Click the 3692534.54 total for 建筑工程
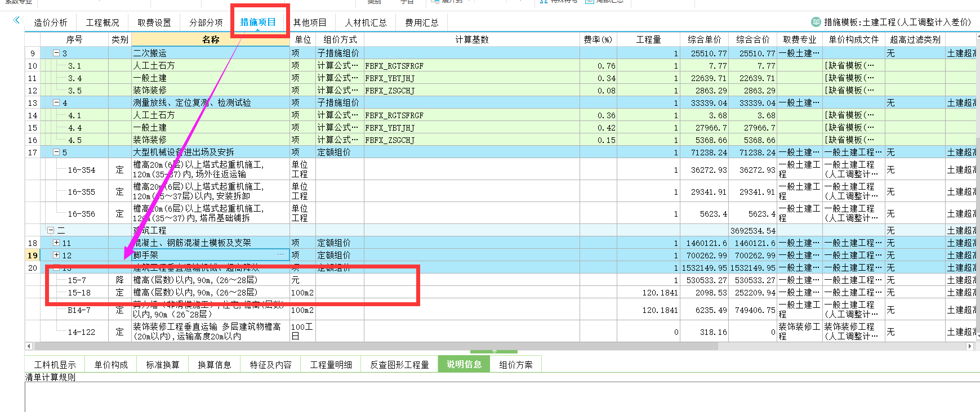This screenshot has height=412, width=980. [753, 230]
